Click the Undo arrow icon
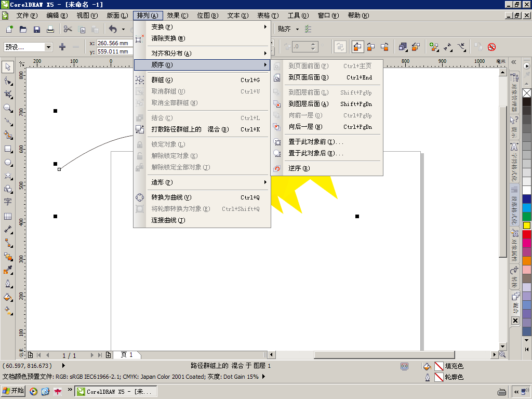532x399 pixels. pyautogui.click(x=113, y=29)
